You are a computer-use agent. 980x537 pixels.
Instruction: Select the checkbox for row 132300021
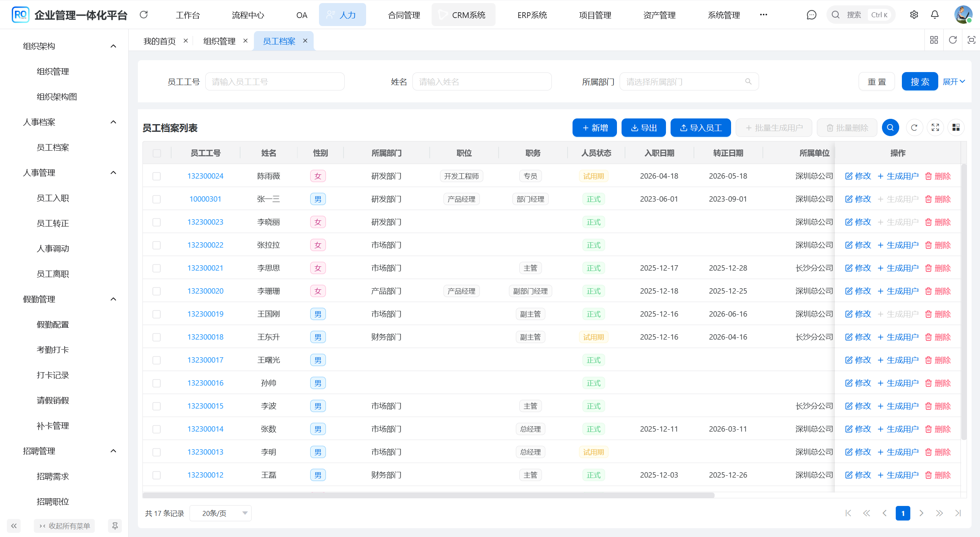pos(157,268)
